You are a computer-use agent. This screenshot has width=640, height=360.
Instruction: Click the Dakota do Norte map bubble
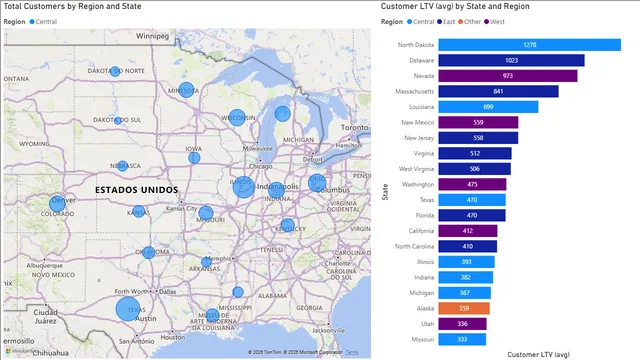click(x=115, y=71)
